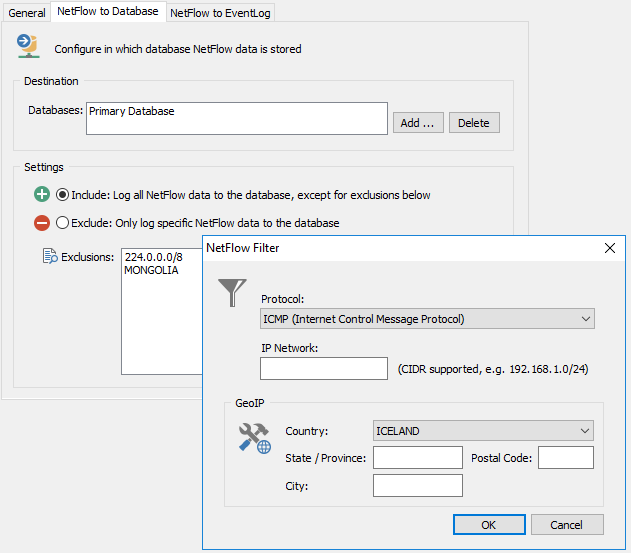Select the Include radio button
The height and width of the screenshot is (553, 631).
pyautogui.click(x=62, y=195)
